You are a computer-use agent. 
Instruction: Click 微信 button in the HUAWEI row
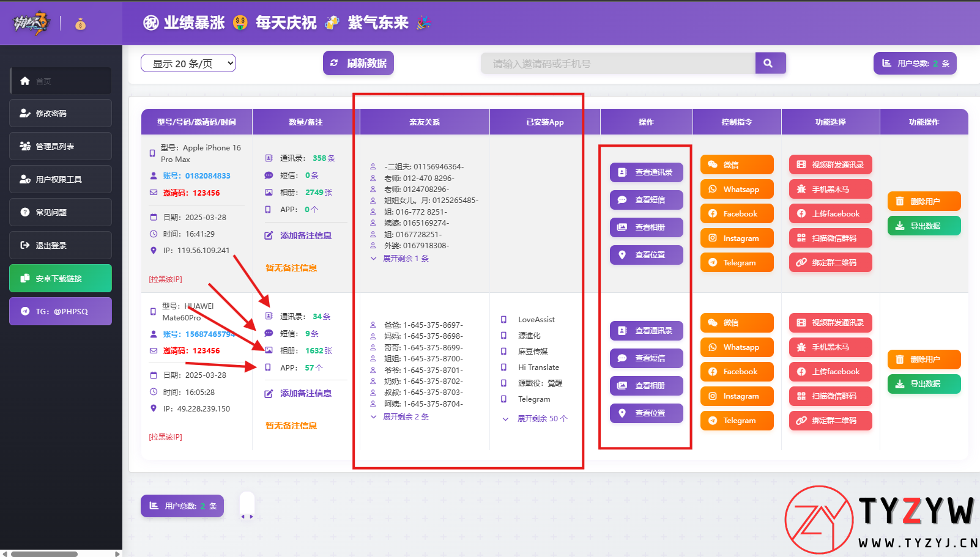tap(737, 323)
